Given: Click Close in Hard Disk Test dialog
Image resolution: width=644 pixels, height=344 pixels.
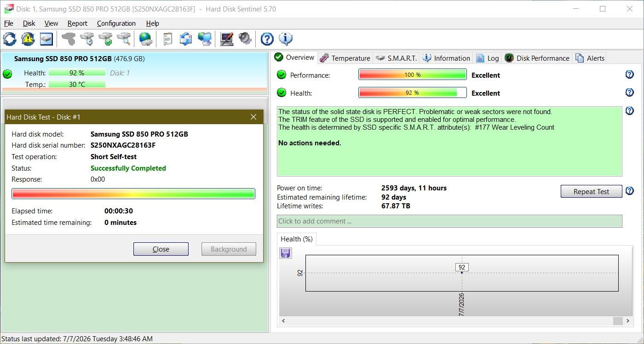Looking at the screenshot, I should pos(161,249).
